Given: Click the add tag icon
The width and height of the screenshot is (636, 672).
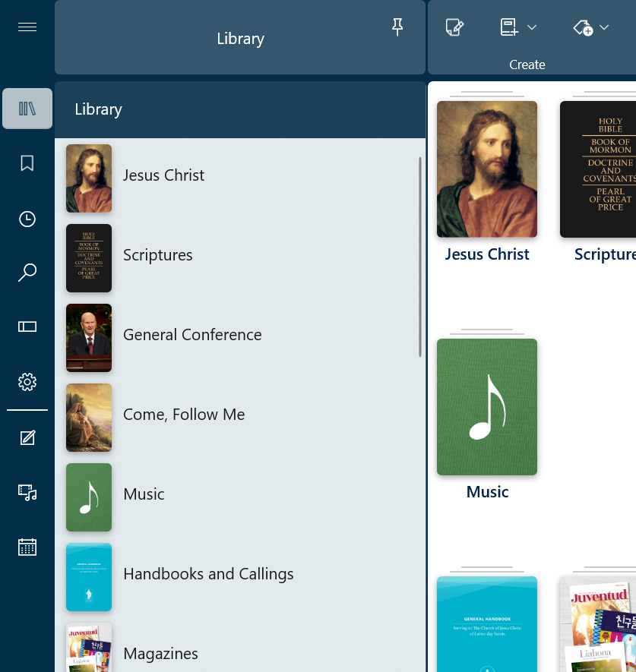Looking at the screenshot, I should coord(584,28).
